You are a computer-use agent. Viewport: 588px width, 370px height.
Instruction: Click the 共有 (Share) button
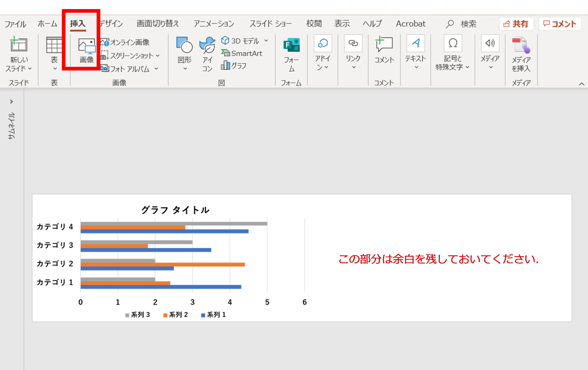(516, 24)
